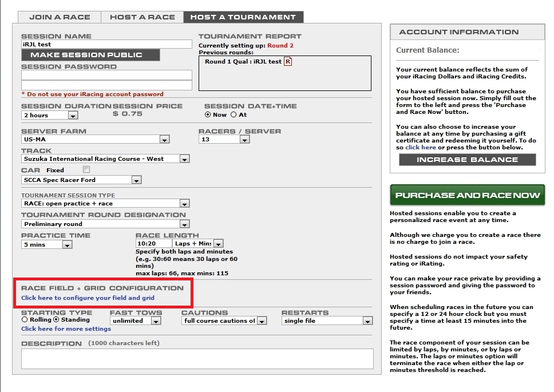The height and width of the screenshot is (392, 554).
Task: Switch to the Join a Race tab
Action: click(60, 17)
